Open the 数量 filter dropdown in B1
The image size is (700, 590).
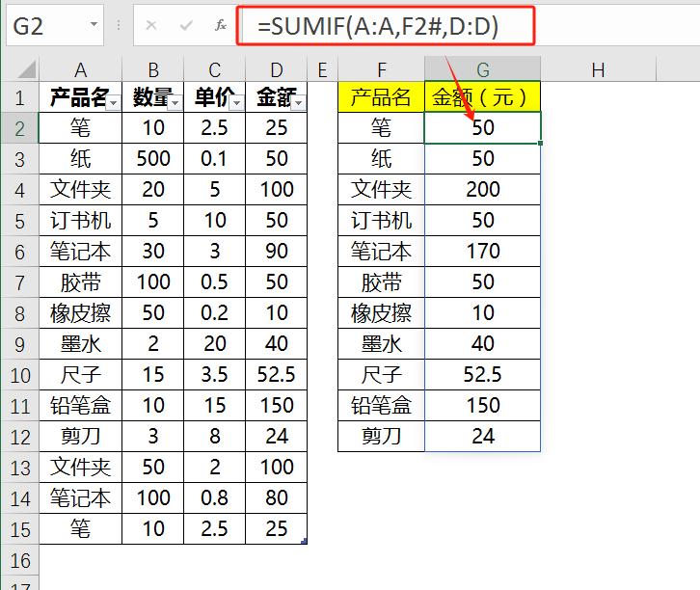click(x=175, y=103)
